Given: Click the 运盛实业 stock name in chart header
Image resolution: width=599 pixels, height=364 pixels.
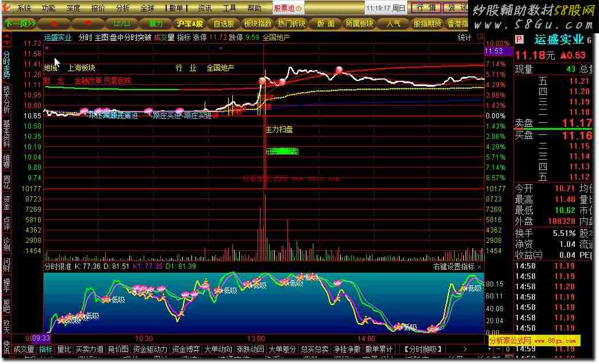Looking at the screenshot, I should tap(57, 37).
